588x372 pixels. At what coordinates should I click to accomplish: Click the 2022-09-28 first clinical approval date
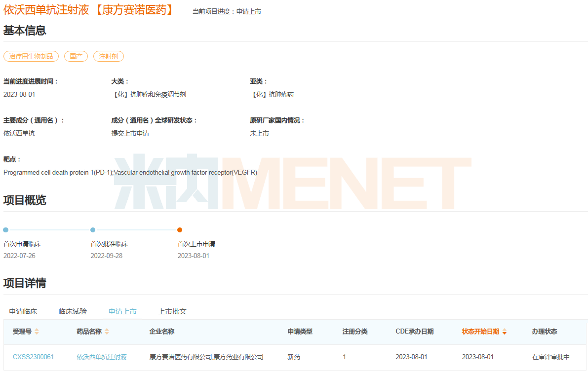[x=107, y=256]
